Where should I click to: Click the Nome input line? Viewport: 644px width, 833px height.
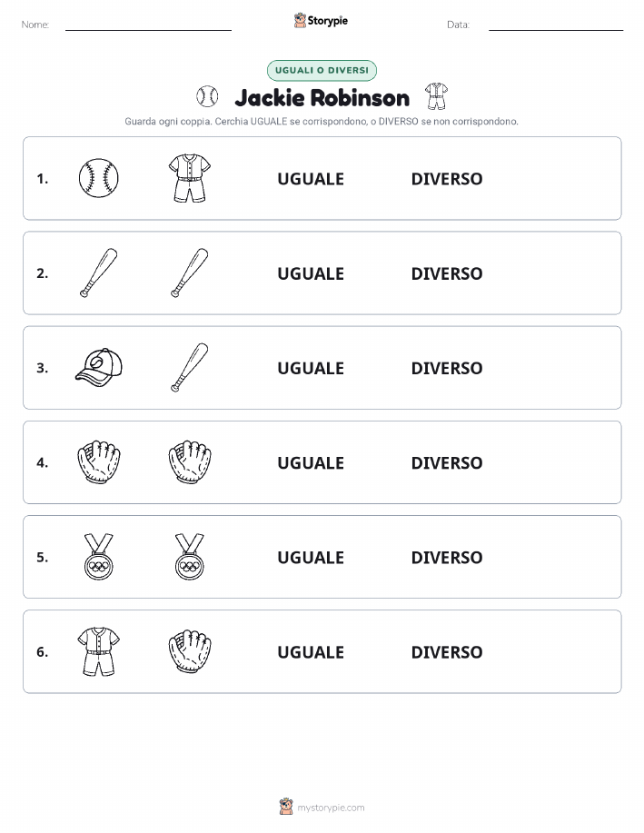[x=148, y=25]
